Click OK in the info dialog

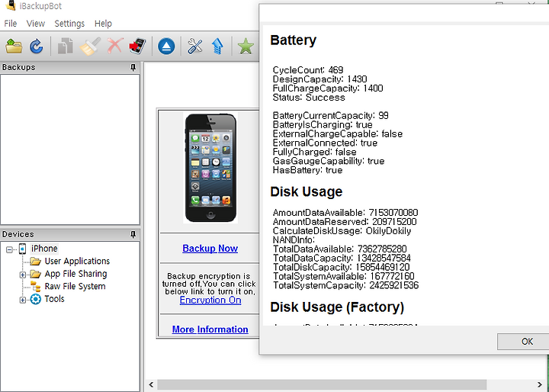[527, 342]
